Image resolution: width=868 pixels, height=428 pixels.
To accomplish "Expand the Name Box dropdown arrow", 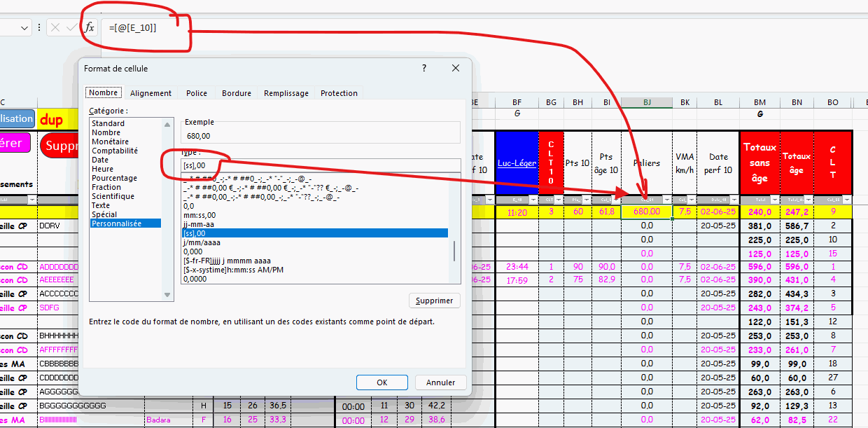I will [x=25, y=28].
